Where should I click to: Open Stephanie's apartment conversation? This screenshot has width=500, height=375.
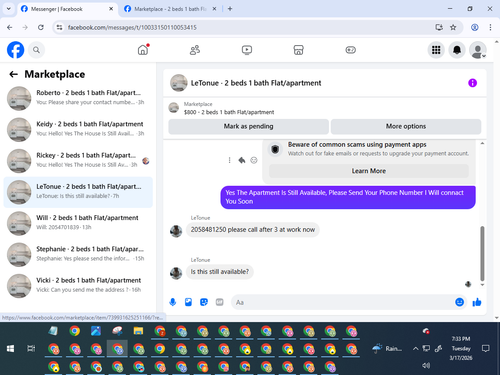point(78,254)
